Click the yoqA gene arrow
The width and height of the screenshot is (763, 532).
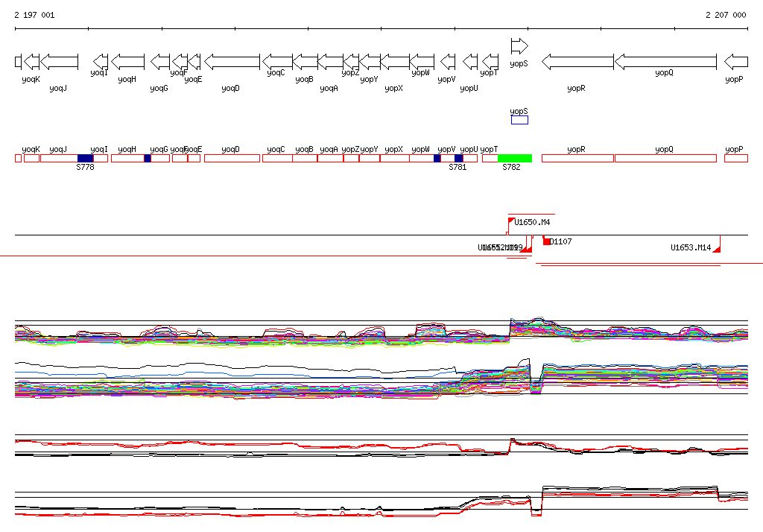click(x=330, y=62)
